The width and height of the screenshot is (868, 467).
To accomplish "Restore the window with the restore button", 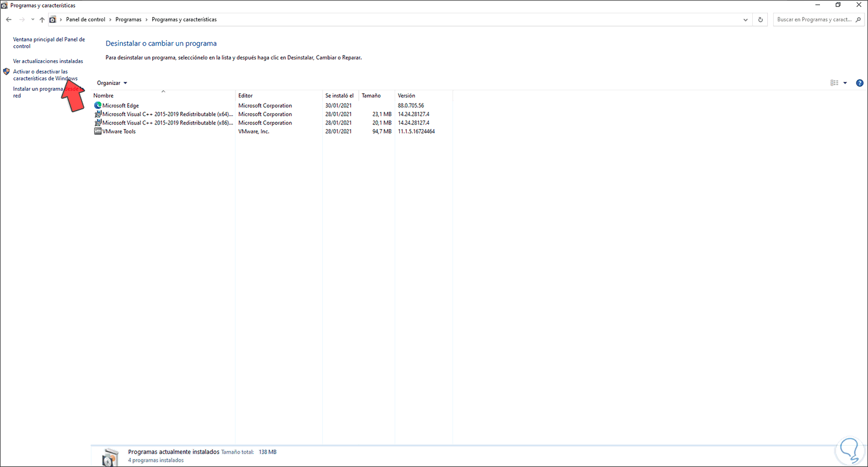I will (x=838, y=5).
